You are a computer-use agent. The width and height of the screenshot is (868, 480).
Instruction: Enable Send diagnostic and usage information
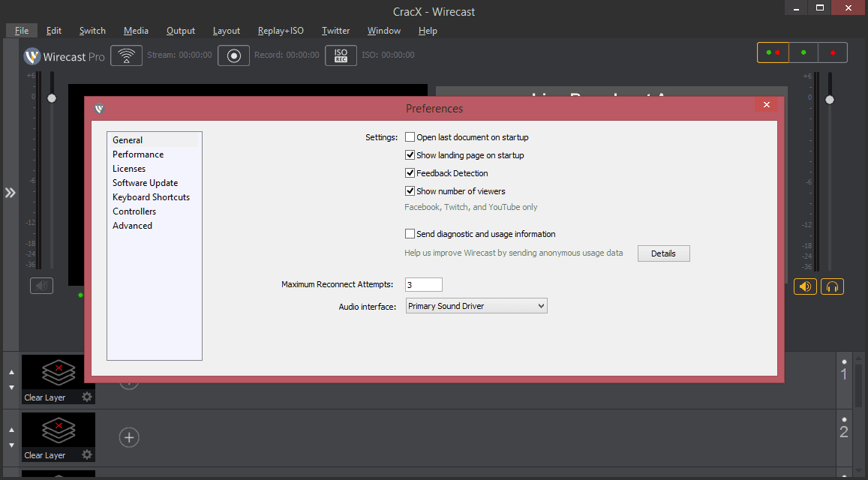tap(410, 234)
